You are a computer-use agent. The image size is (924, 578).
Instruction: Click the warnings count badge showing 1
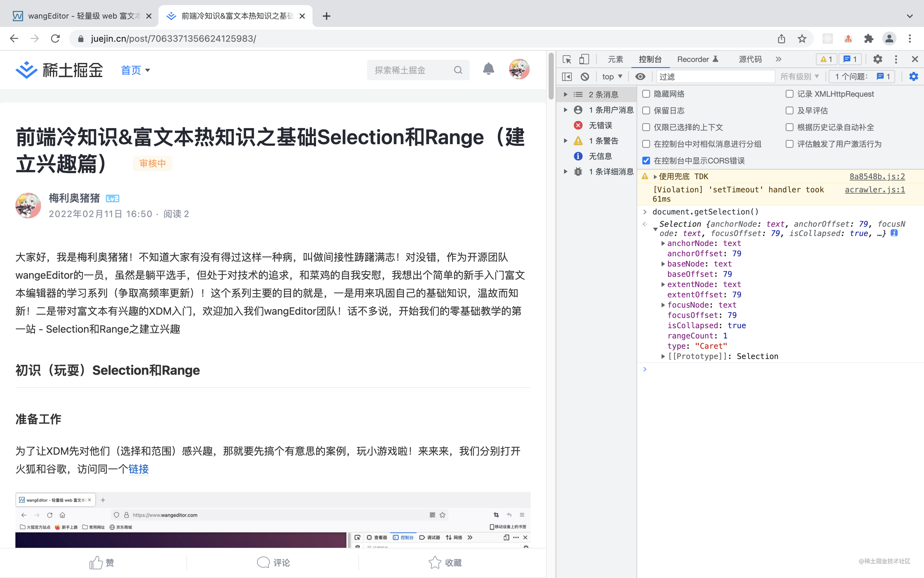826,59
